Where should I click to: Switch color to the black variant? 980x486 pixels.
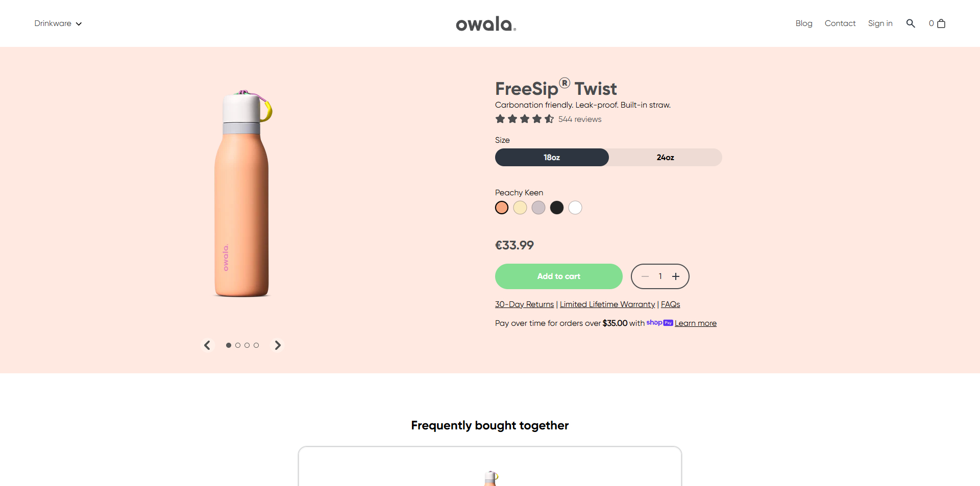click(556, 208)
